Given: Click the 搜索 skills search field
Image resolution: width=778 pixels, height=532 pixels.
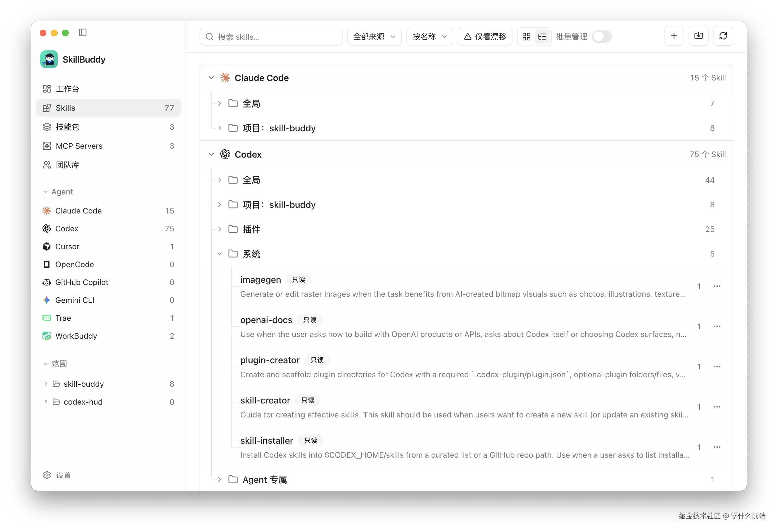Looking at the screenshot, I should 271,37.
